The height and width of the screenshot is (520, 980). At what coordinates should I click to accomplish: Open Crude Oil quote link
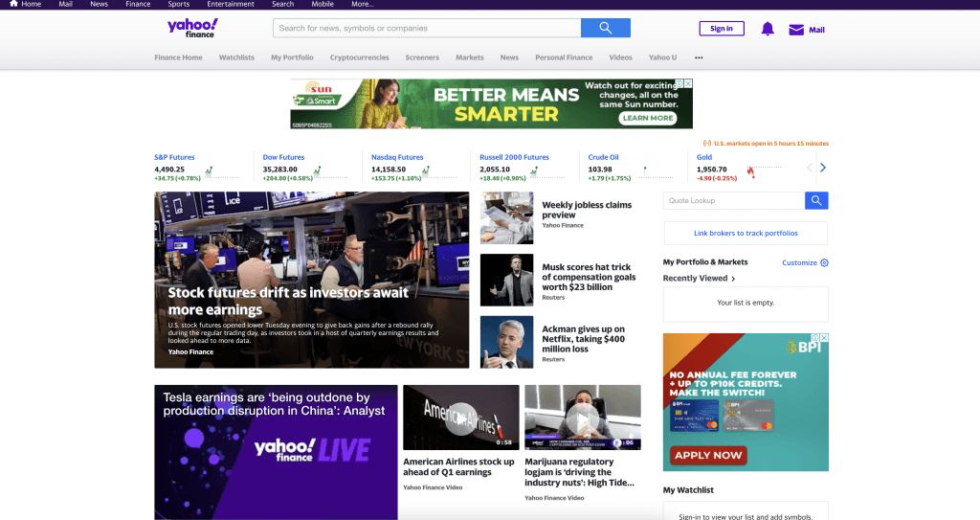coord(603,157)
